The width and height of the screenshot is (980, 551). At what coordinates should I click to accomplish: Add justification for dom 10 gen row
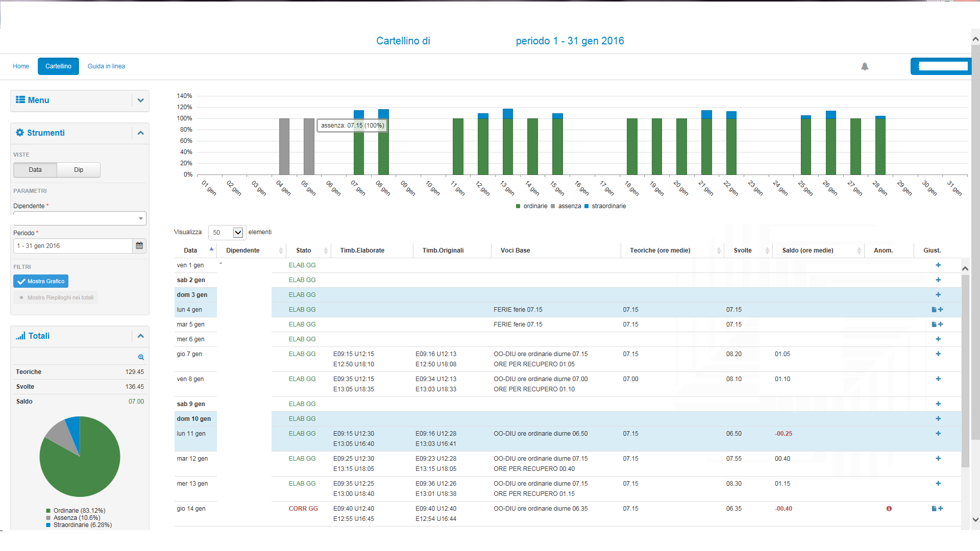click(938, 419)
